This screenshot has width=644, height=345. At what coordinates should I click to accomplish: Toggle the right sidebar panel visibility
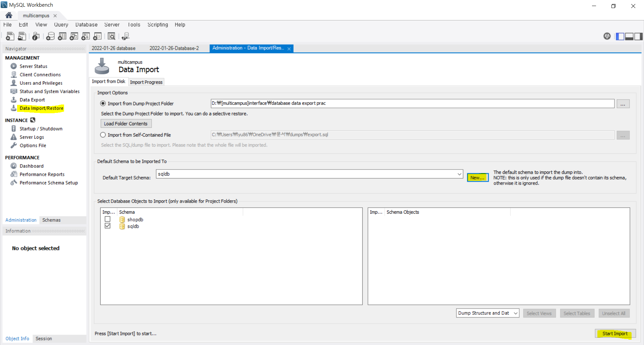pyautogui.click(x=639, y=36)
